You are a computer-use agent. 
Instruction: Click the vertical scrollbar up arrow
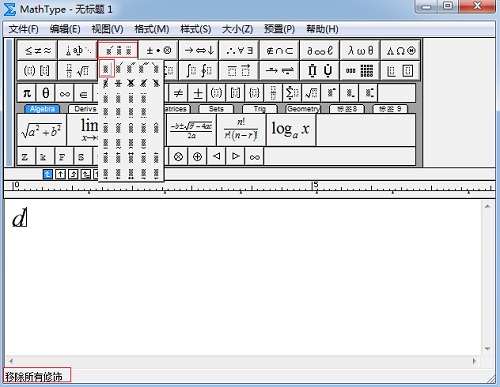(x=487, y=207)
